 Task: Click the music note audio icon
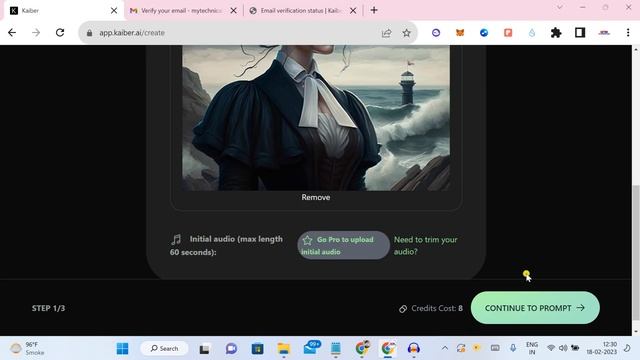[176, 239]
